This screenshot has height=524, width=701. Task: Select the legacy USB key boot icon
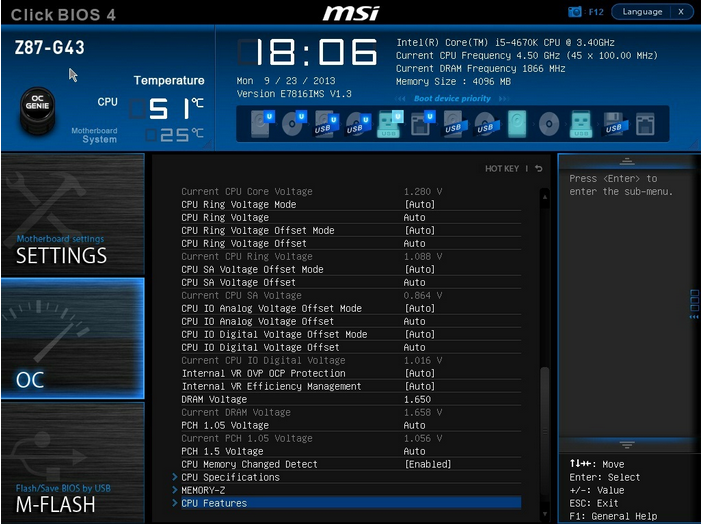click(x=581, y=124)
